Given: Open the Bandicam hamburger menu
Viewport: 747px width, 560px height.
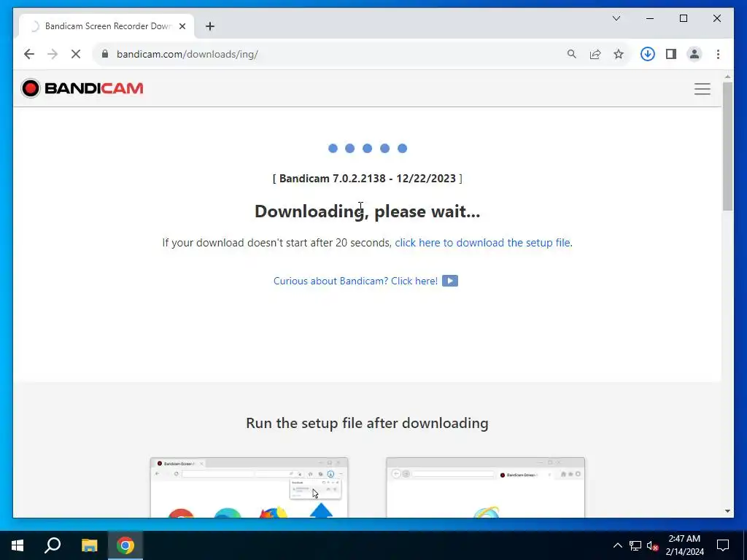Looking at the screenshot, I should [703, 89].
